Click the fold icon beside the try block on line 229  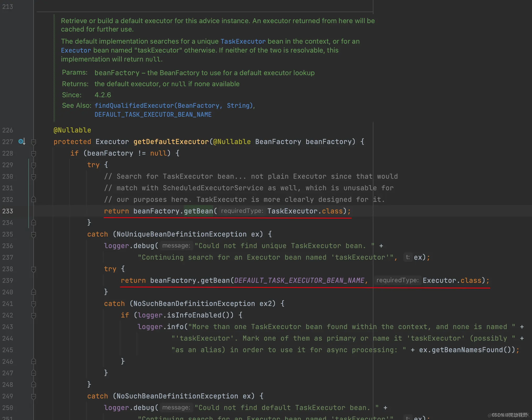tap(33, 165)
